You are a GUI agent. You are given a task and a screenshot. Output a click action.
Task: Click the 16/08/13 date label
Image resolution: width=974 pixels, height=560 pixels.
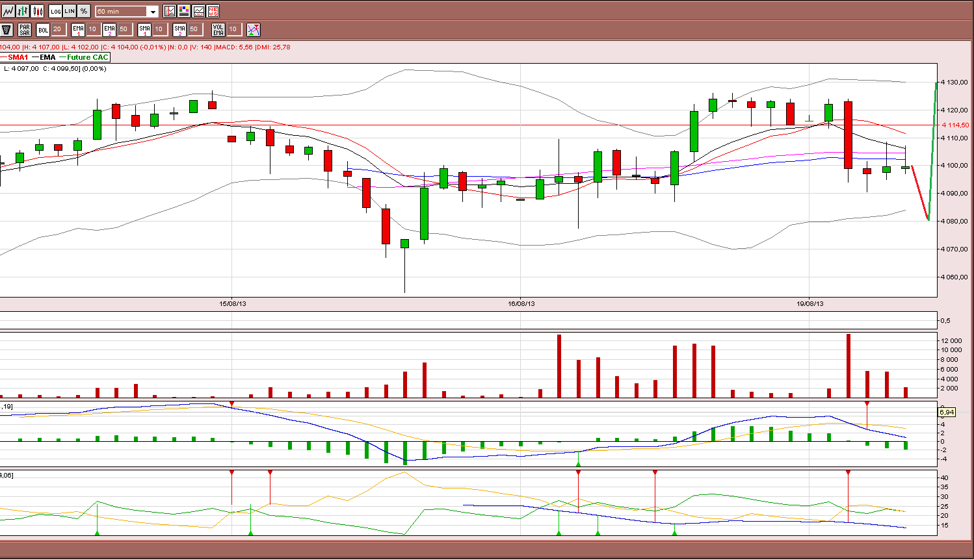521,303
